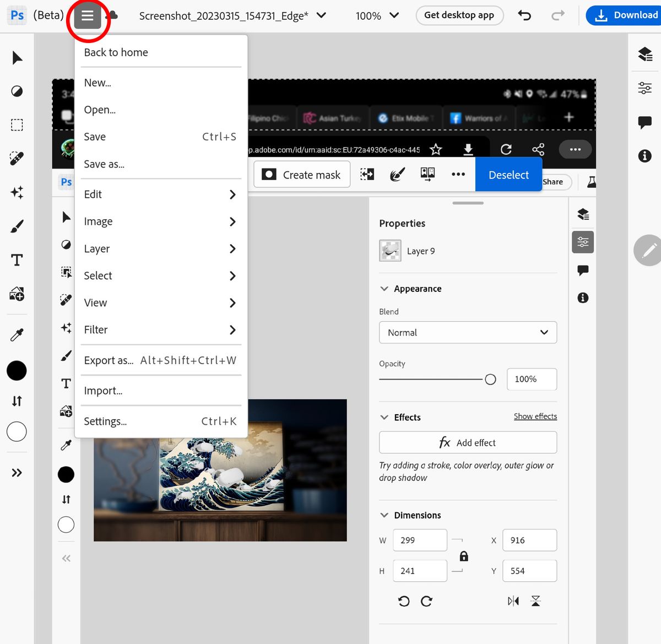Click the blue Deselect button

508,175
